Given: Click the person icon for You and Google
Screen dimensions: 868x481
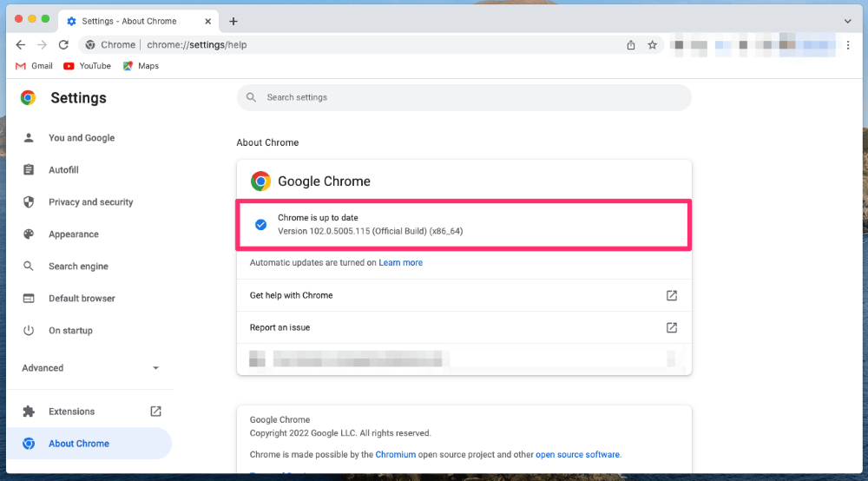Looking at the screenshot, I should 29,138.
